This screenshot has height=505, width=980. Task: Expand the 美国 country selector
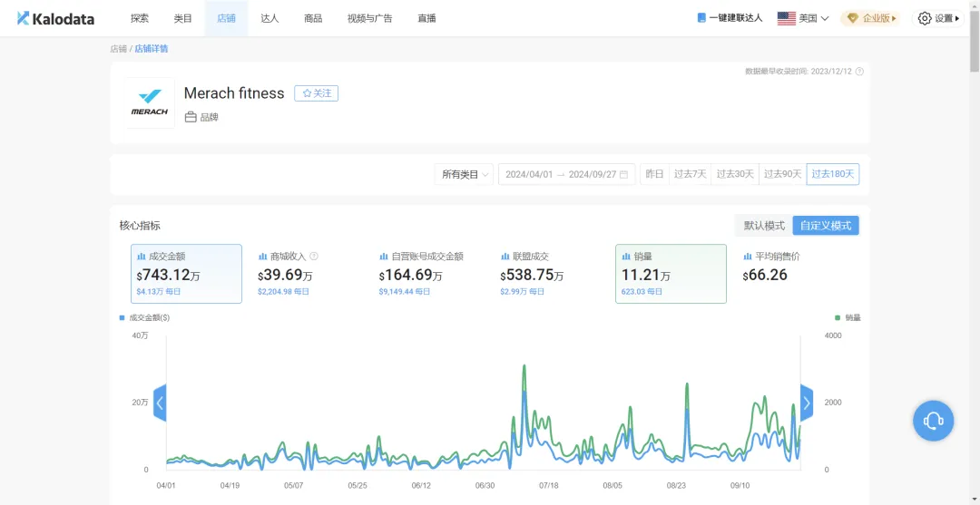click(803, 18)
